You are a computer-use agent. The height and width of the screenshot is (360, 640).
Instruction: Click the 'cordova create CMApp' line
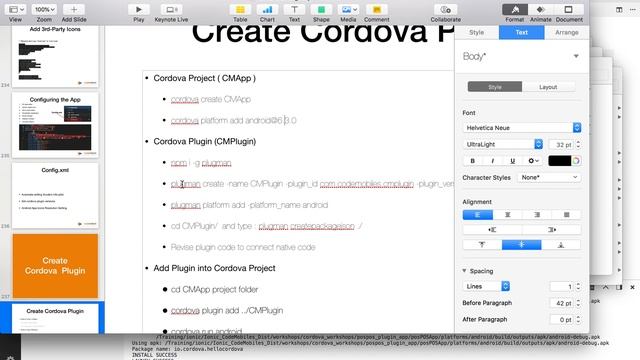click(211, 99)
